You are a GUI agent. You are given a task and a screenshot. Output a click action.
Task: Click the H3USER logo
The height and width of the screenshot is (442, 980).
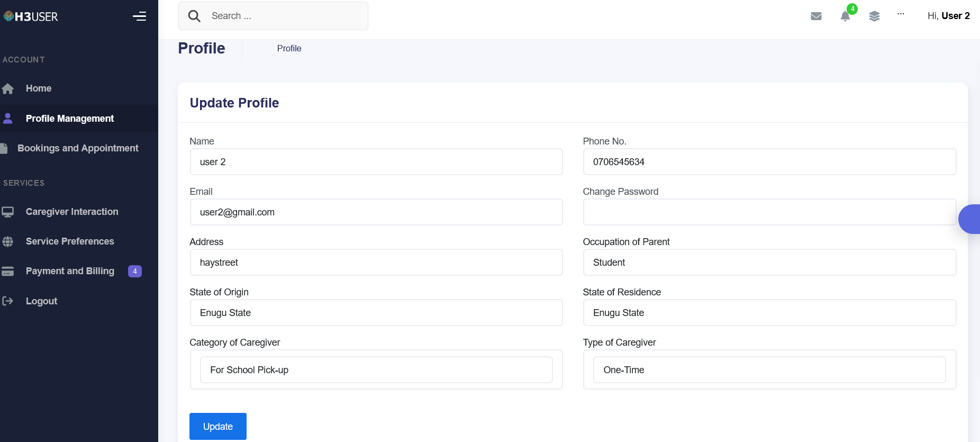[31, 16]
